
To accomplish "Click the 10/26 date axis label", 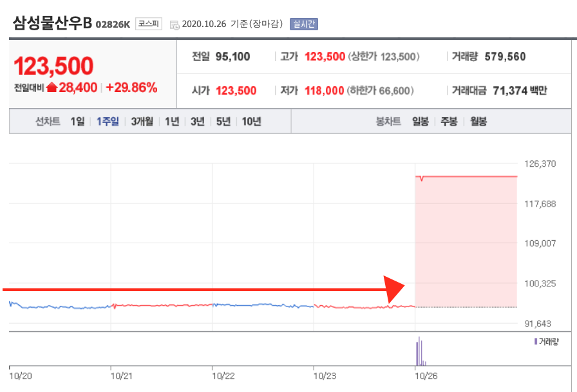I will coord(426,376).
